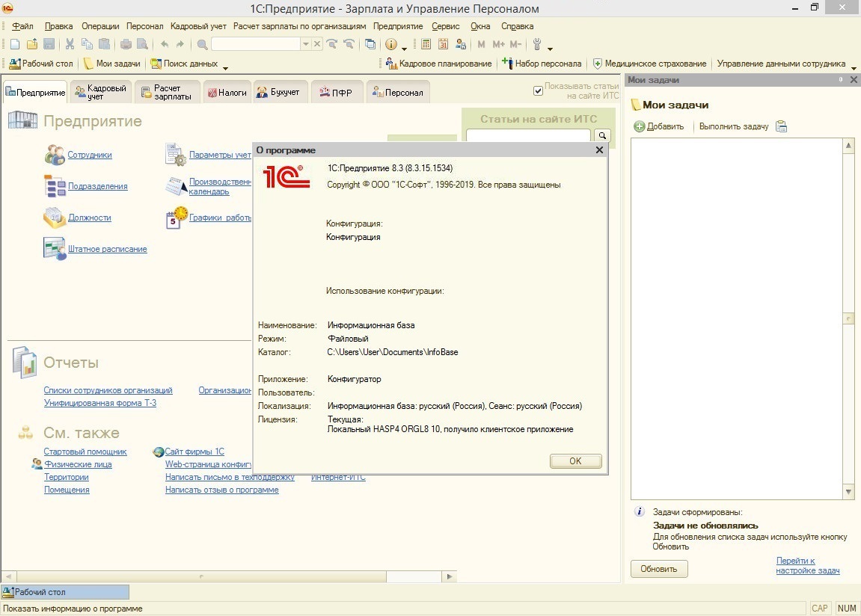Viewport: 861px width, 616px height.
Task: Click the M memory button in the toolbar
Action: coord(482,44)
